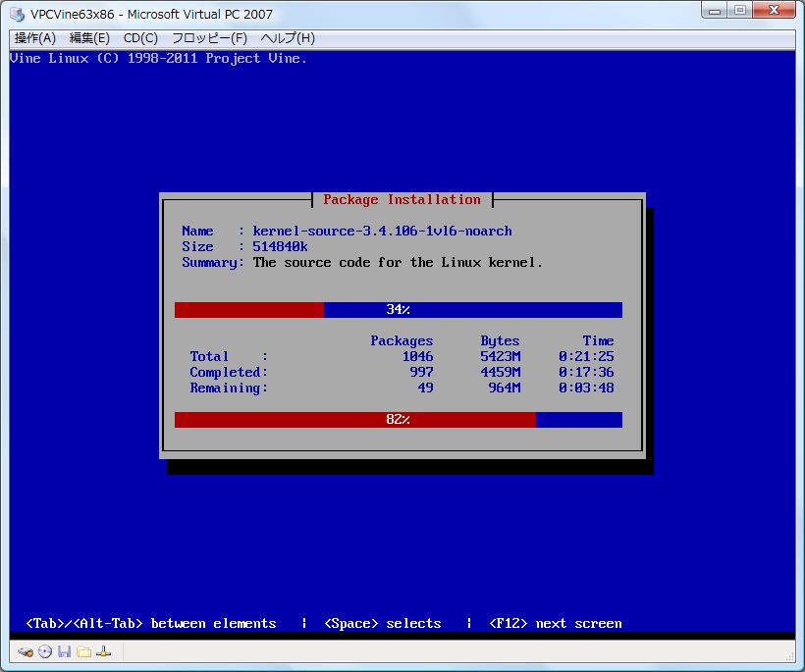Image resolution: width=805 pixels, height=672 pixels.
Task: Open the 操作(A) menu
Action: point(35,38)
